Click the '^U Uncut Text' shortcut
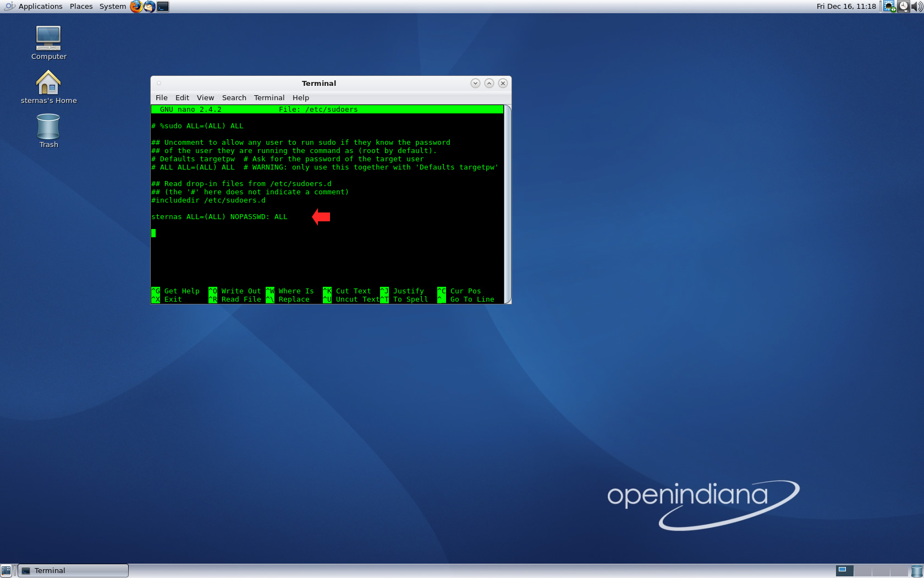This screenshot has width=924, height=578. tap(351, 299)
